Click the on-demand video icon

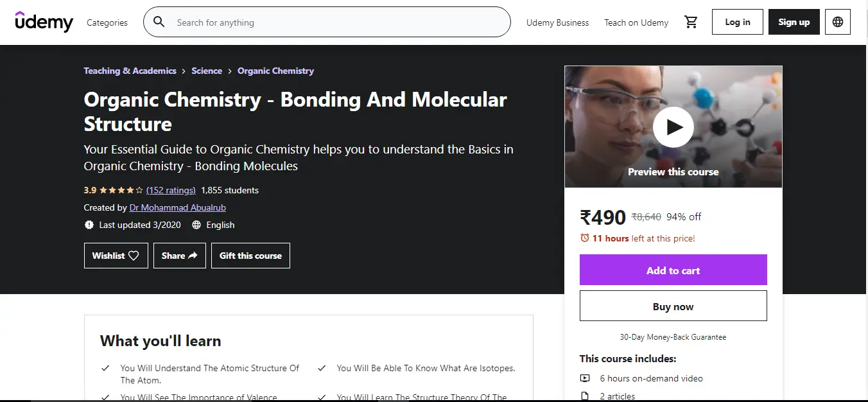coord(586,378)
